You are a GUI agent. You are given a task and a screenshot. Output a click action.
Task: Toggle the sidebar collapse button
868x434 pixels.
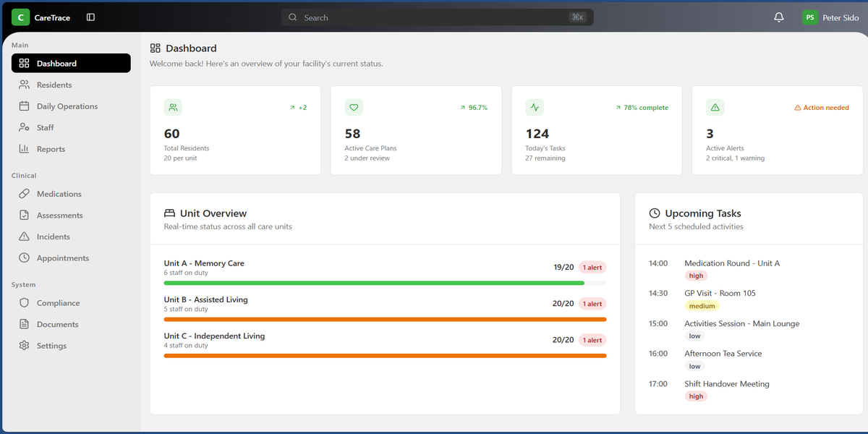tap(90, 17)
